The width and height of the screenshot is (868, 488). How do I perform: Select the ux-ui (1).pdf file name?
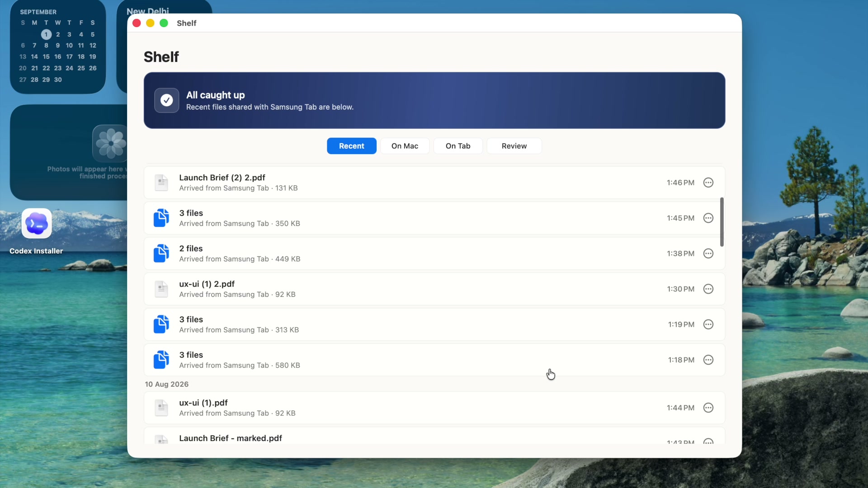(203, 403)
